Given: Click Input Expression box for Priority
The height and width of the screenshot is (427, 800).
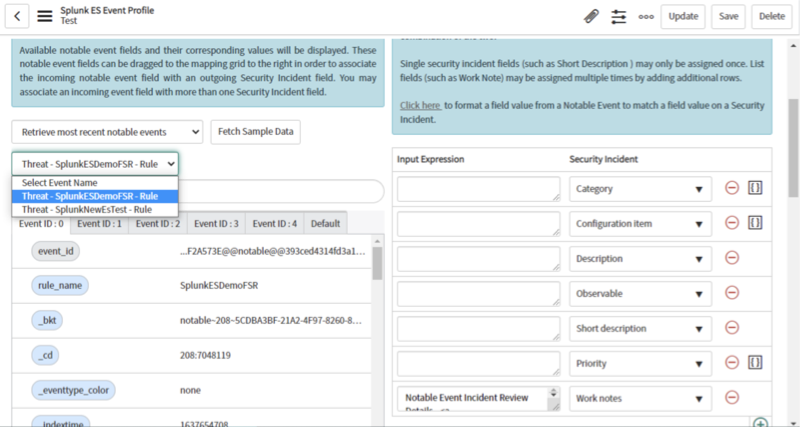Looking at the screenshot, I should point(479,363).
